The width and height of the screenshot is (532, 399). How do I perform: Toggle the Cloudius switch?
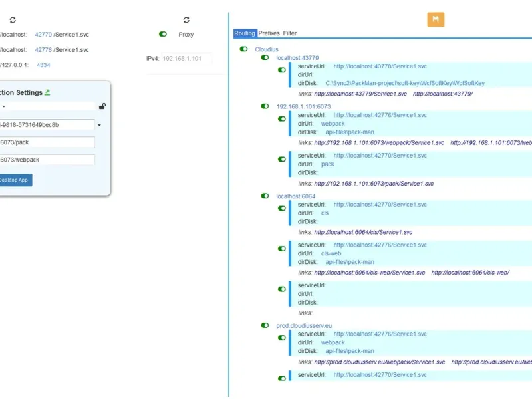243,49
